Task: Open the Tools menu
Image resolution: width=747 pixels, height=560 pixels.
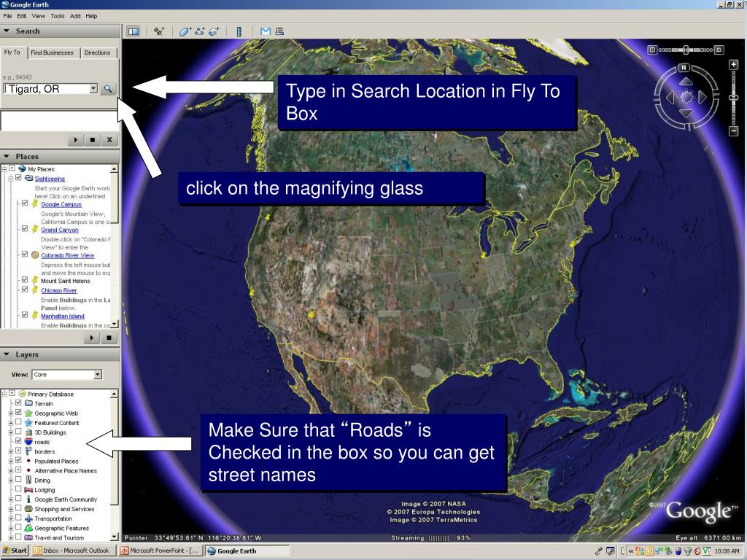Action: [x=57, y=16]
